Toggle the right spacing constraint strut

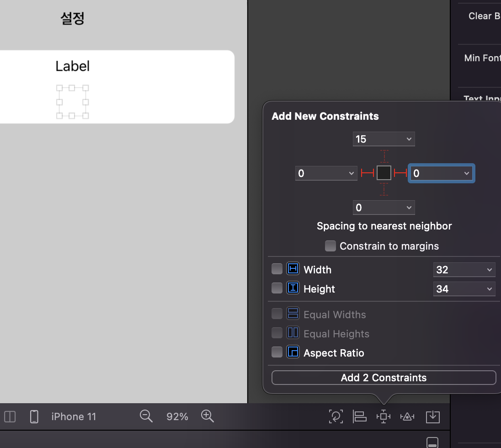pos(400,173)
